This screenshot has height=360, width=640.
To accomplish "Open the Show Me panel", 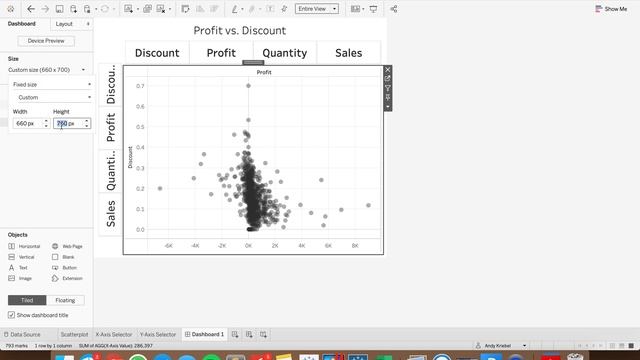I will pyautogui.click(x=611, y=9).
